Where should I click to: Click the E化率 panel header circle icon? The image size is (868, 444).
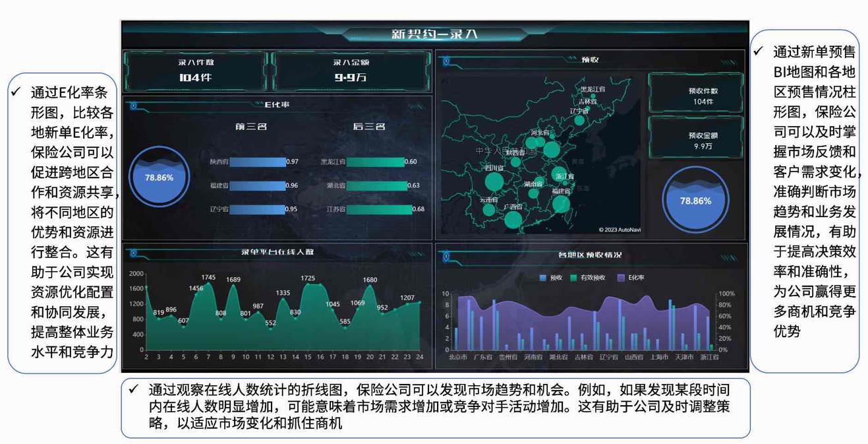[x=134, y=106]
